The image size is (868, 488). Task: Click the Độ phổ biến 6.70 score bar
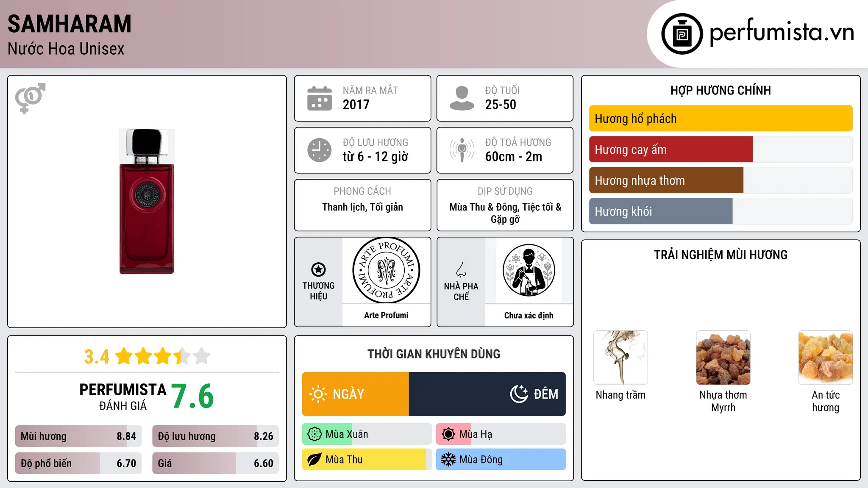(78, 463)
